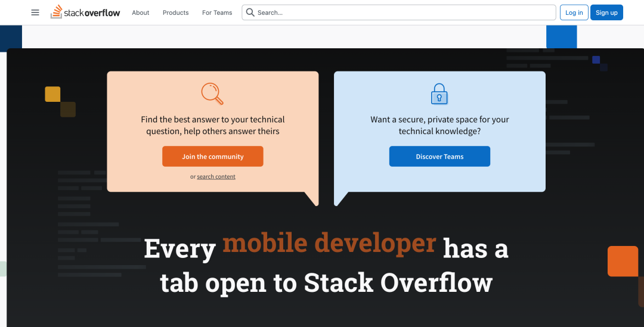Click the search magnifier icon in search bar
The width and height of the screenshot is (644, 327).
coord(250,13)
